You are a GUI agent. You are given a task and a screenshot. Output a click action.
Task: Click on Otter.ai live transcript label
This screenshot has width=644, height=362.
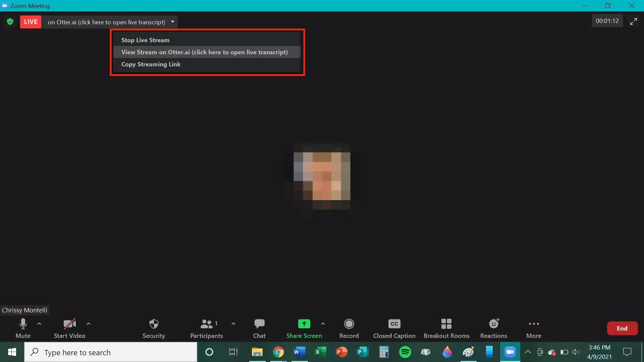pyautogui.click(x=106, y=22)
